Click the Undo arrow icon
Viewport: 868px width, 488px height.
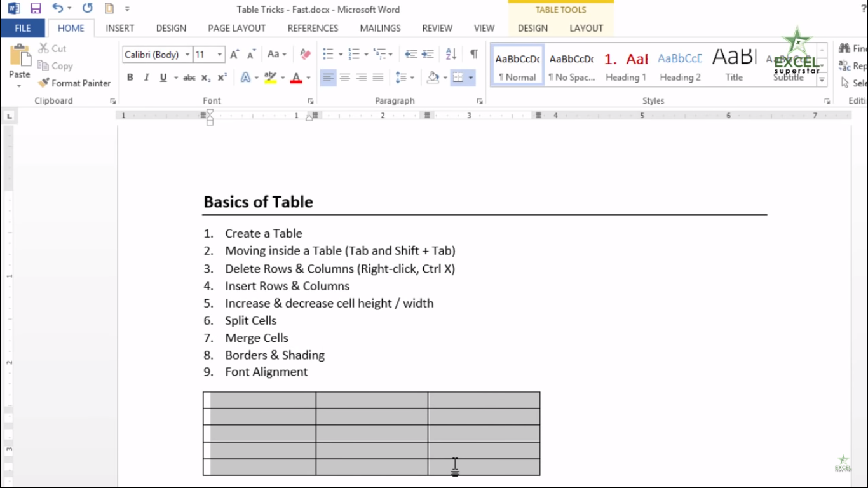[58, 9]
